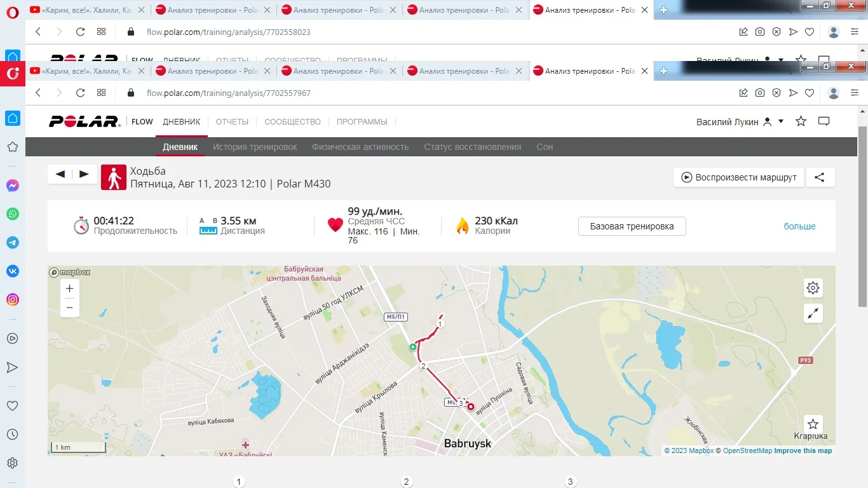
Task: Send the page to My Flow from the front address bar
Action: (x=793, y=93)
